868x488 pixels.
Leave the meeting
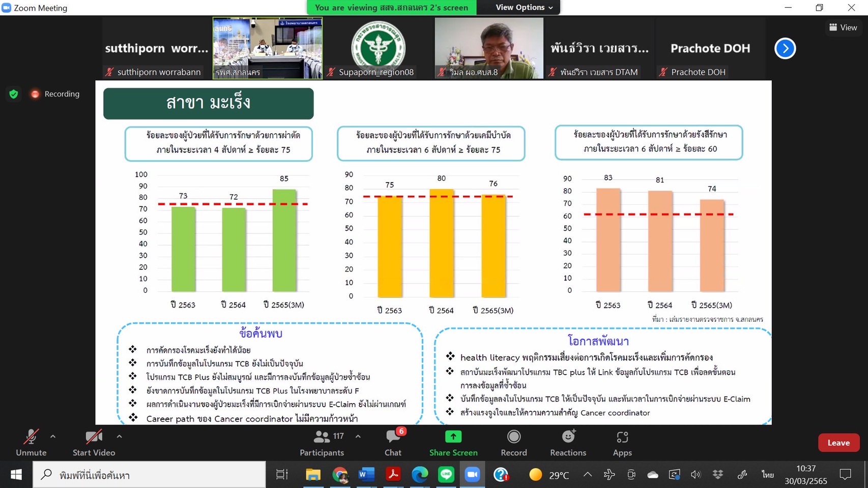[838, 443]
